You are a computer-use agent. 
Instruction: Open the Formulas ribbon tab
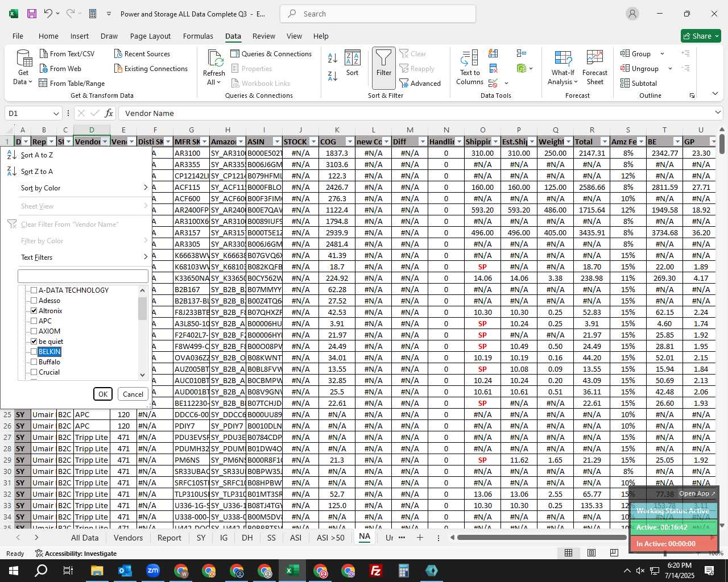coord(198,36)
